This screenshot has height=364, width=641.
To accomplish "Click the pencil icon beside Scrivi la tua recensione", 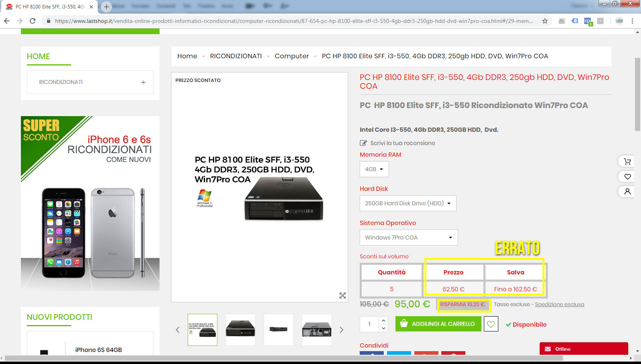I will point(363,143).
